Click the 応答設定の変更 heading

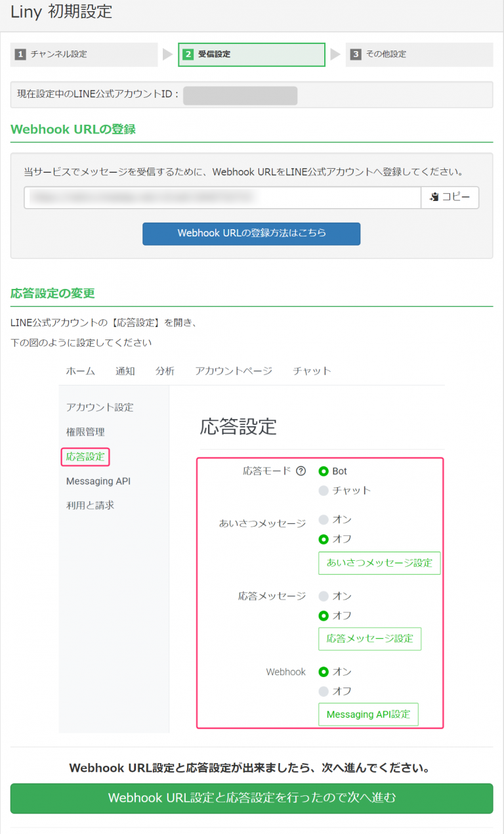52,294
